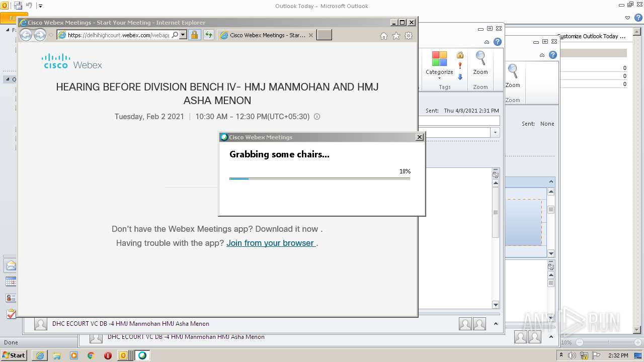Click the Private lock icon in Tags group
644x362 pixels.
click(x=460, y=55)
